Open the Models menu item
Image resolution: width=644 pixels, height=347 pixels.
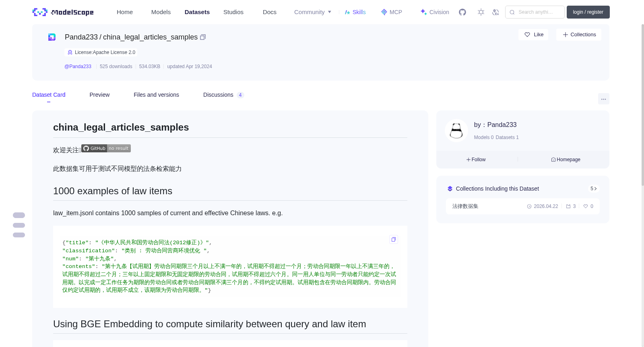pos(161,12)
